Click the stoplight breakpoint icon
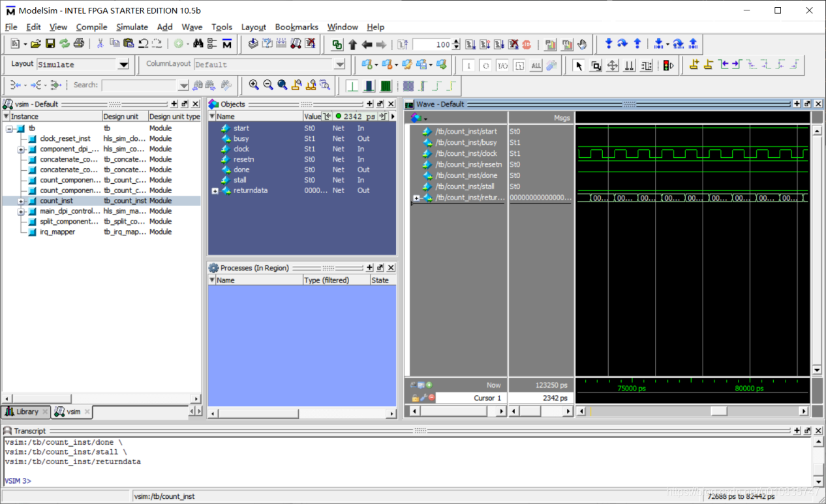Image resolution: width=826 pixels, height=504 pixels. coord(668,65)
